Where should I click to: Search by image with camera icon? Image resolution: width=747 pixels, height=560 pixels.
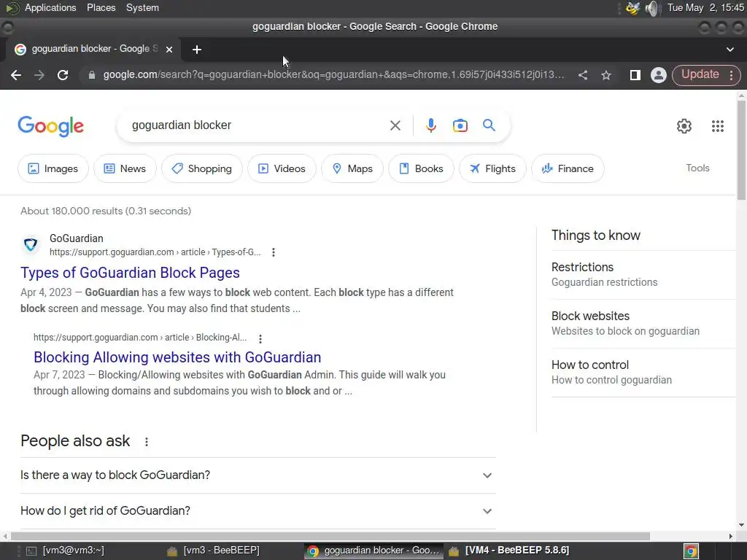coord(460,125)
